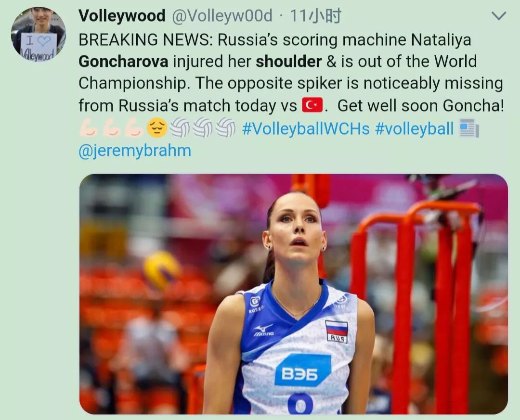Click the last volleyball emoji
The width and height of the screenshot is (520, 420).
[x=225, y=127]
